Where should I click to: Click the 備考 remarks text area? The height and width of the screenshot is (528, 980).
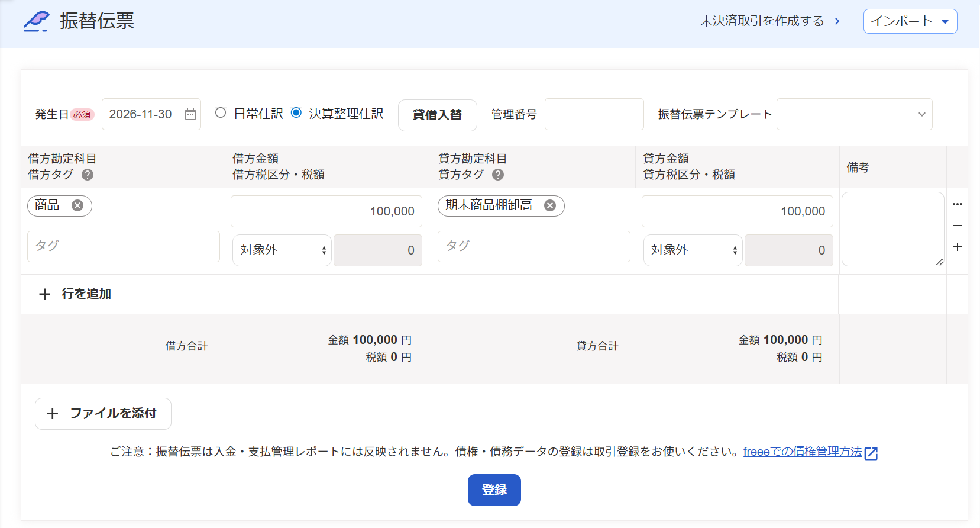click(893, 229)
